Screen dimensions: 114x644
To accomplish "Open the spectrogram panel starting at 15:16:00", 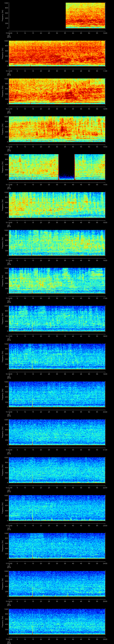I will 57,281.
